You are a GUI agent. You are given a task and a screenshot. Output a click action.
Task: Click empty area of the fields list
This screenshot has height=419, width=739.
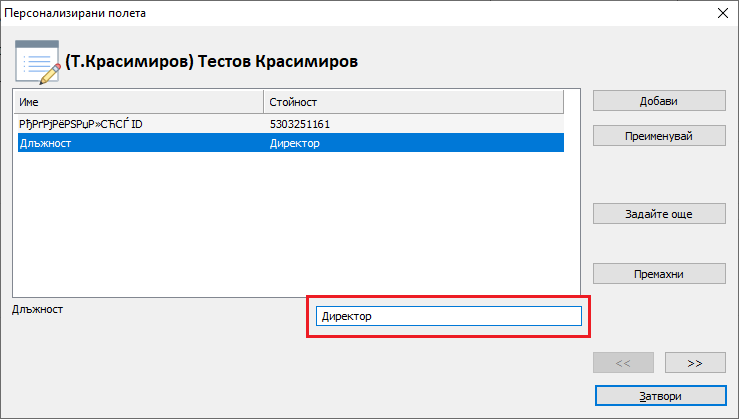(288, 222)
